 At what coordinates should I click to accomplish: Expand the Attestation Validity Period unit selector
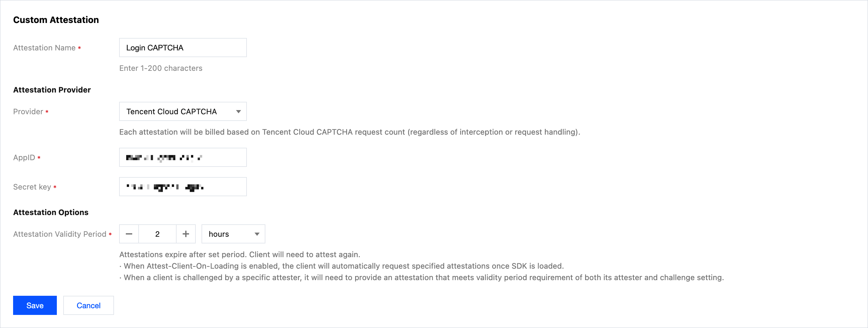click(x=233, y=234)
